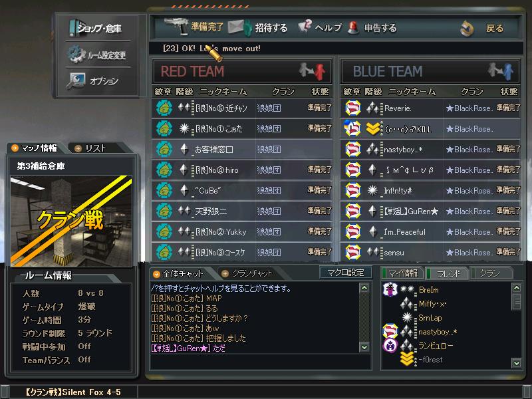Viewport: 532px width, 399px height.
Task: Switch to リスト tab
Action: point(95,148)
